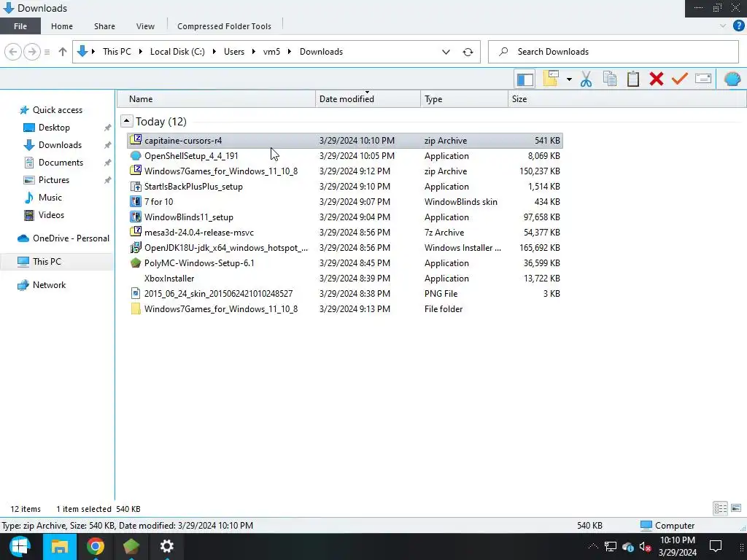The image size is (747, 560).
Task: Switch to the Share ribbon tab
Action: (104, 26)
